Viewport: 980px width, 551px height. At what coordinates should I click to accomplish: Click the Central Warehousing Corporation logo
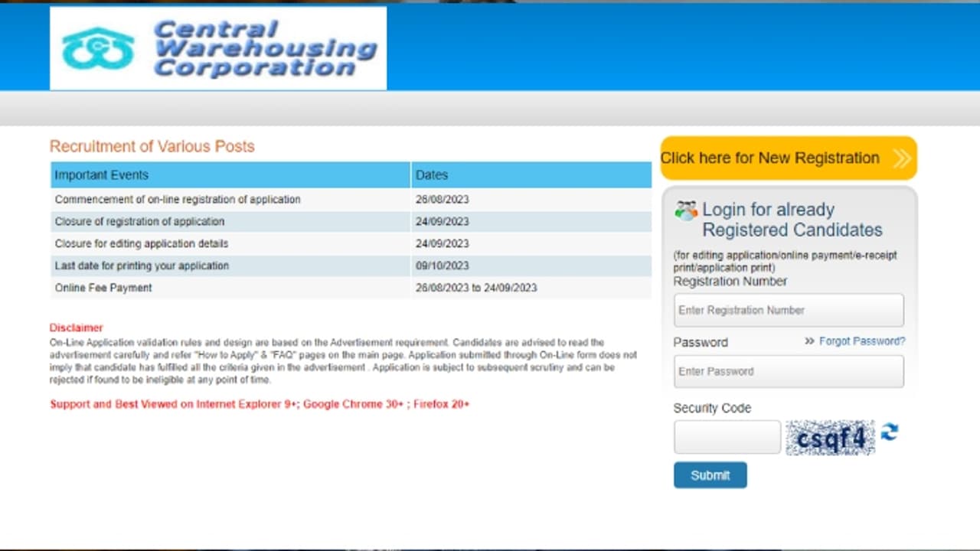(218, 48)
